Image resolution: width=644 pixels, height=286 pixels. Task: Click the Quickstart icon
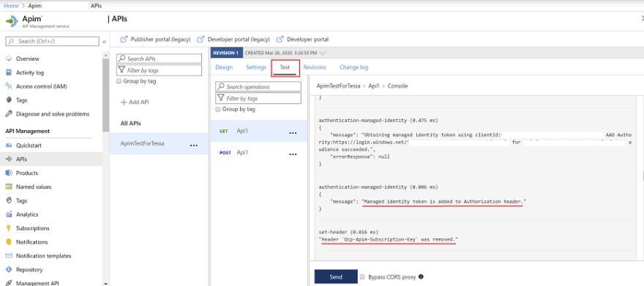9,146
